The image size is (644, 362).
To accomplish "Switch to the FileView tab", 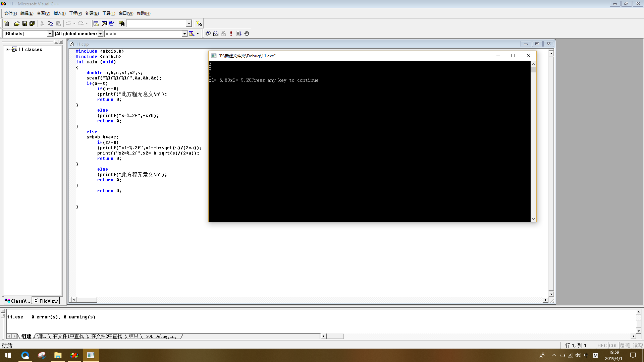I will (46, 301).
